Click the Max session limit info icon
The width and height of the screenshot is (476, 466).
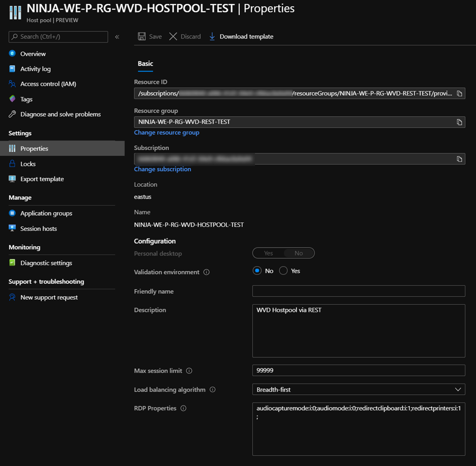coord(189,370)
